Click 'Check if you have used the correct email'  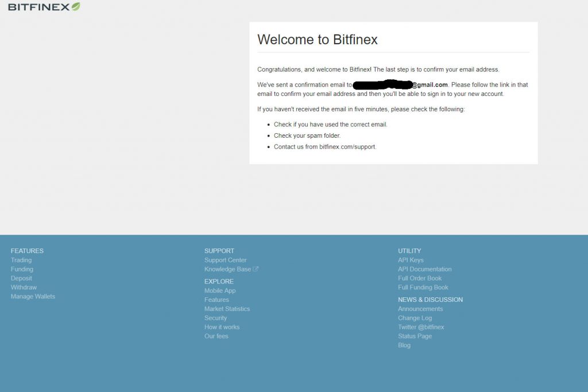[x=330, y=125]
